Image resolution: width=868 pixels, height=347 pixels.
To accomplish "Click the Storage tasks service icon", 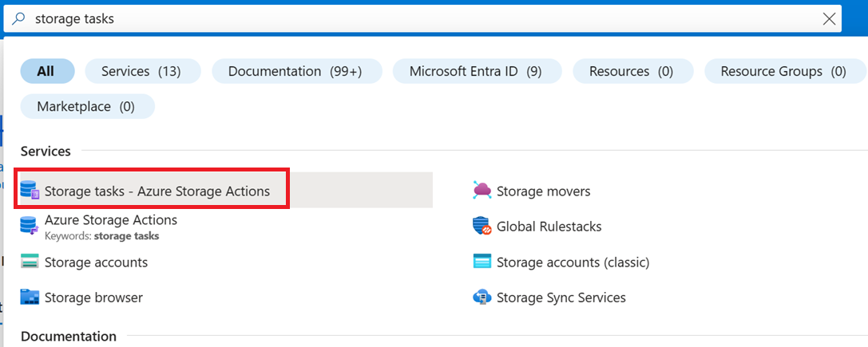I will [x=30, y=191].
